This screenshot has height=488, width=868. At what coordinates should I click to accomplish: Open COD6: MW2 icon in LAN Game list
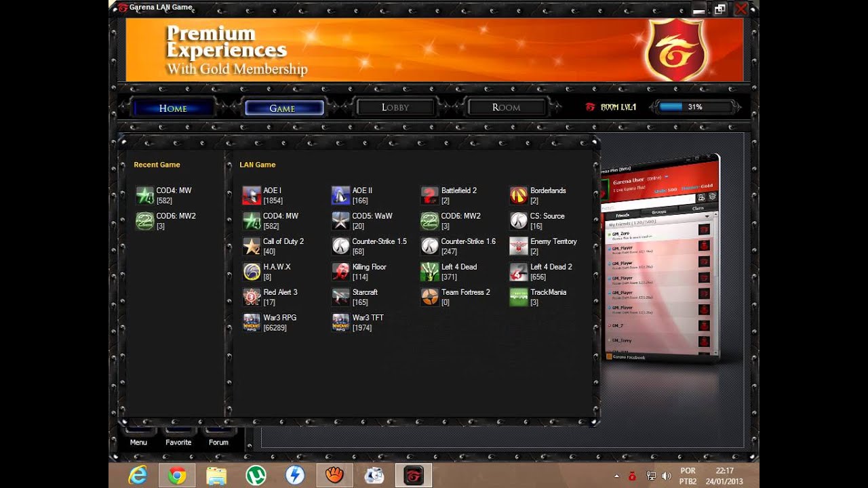point(430,221)
